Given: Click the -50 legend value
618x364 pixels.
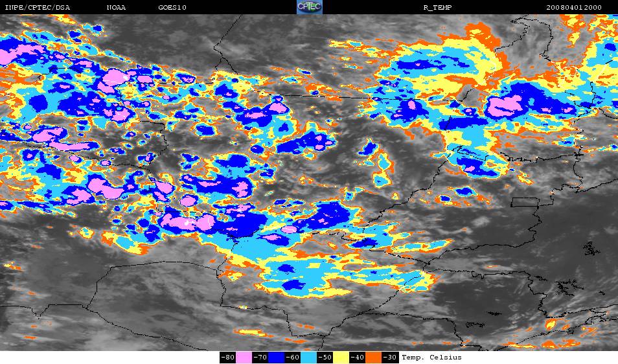Looking at the screenshot, I should [x=325, y=358].
